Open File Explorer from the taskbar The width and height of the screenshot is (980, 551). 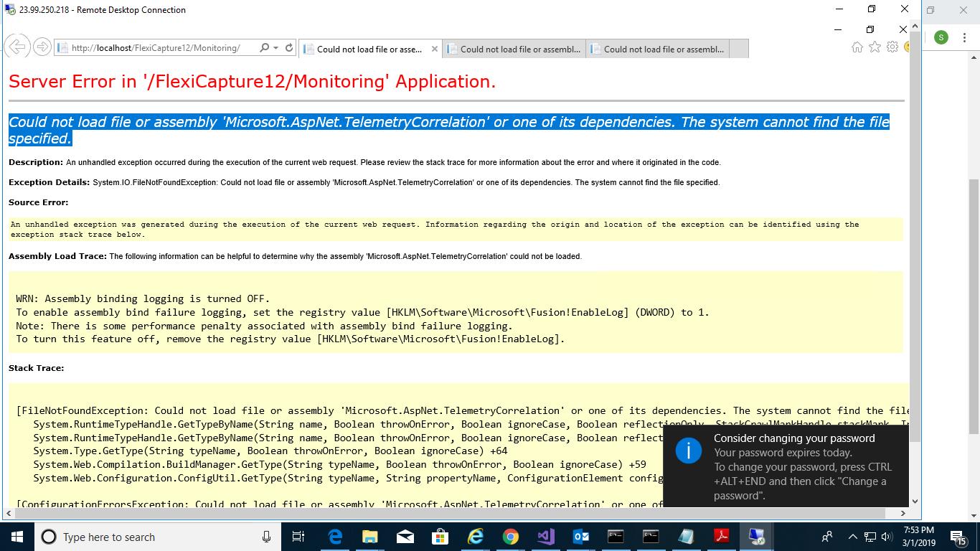tap(370, 537)
